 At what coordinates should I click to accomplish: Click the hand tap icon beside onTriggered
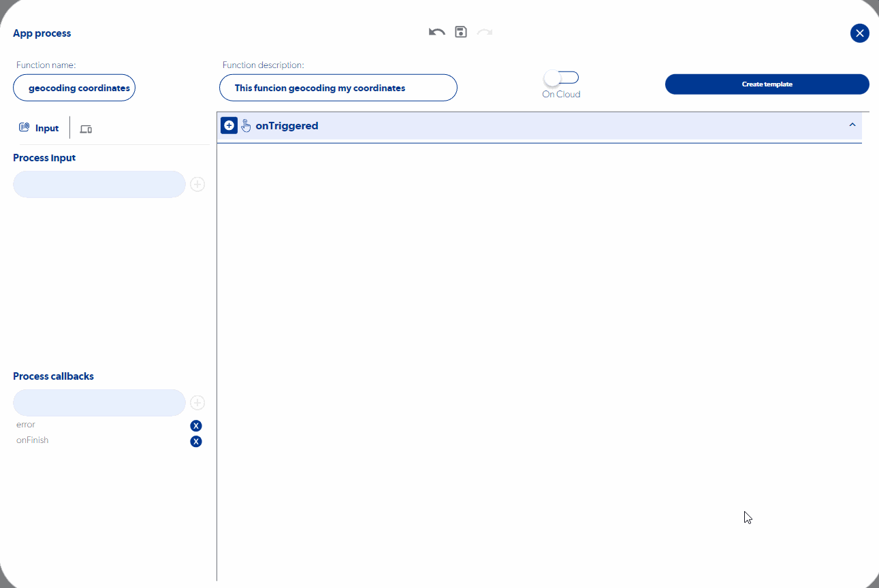click(246, 126)
